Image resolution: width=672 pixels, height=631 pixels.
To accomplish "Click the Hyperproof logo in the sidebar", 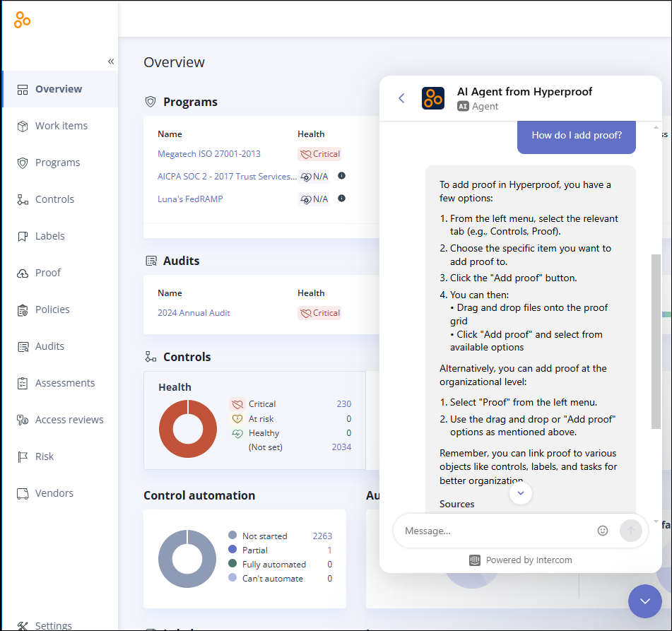I will click(23, 20).
